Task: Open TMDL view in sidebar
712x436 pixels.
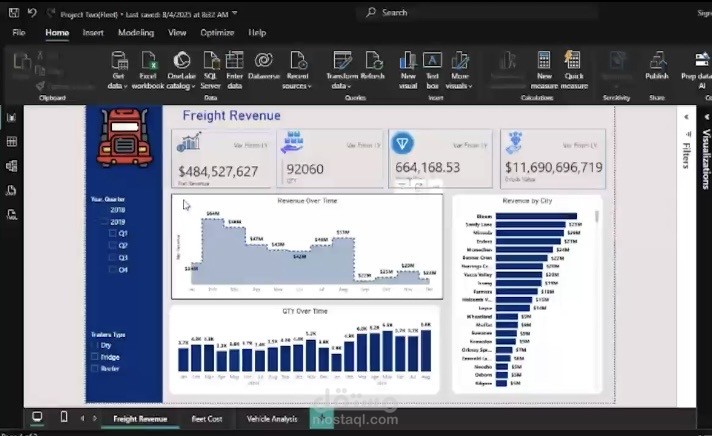Action: point(12,214)
